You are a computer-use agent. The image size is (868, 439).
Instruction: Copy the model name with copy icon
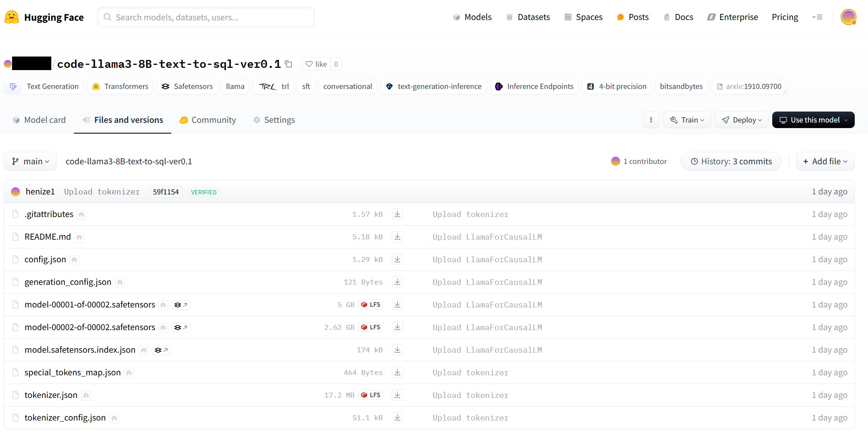pyautogui.click(x=289, y=64)
